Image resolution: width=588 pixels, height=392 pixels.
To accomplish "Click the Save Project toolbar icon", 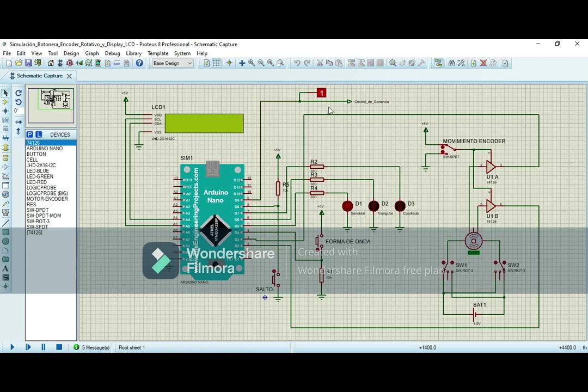I will (x=28, y=63).
